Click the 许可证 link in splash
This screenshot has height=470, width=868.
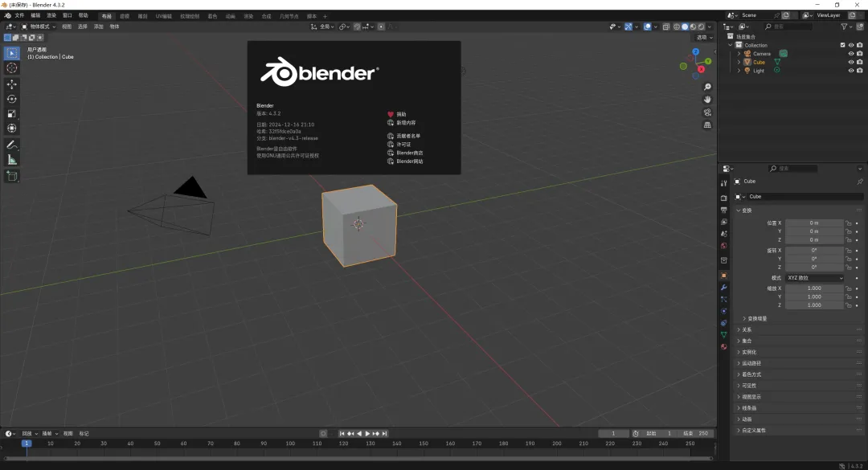(403, 145)
